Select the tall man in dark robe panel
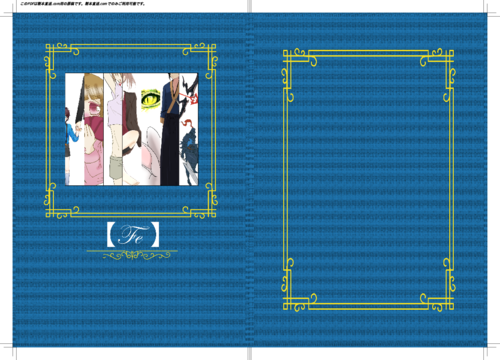The width and height of the screenshot is (500, 360). (x=170, y=129)
